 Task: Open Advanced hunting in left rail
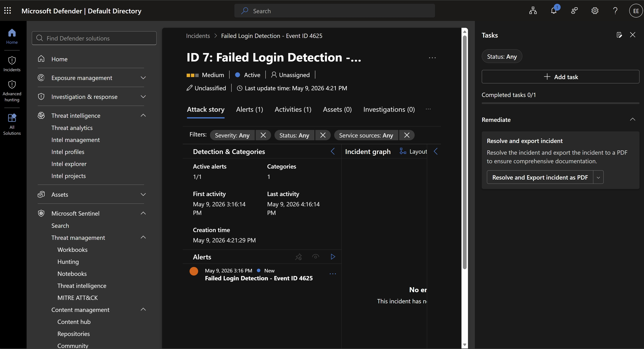[x=12, y=91]
